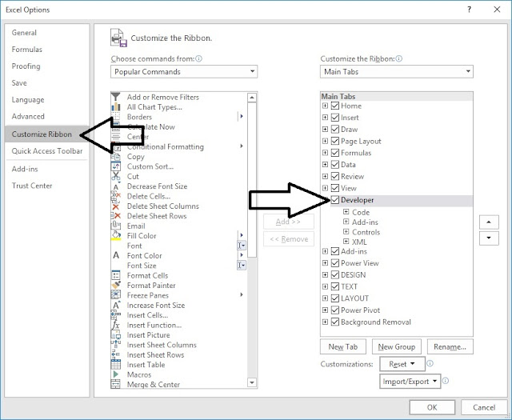The width and height of the screenshot is (512, 420).
Task: Click the Insert Table icon
Action: point(115,365)
